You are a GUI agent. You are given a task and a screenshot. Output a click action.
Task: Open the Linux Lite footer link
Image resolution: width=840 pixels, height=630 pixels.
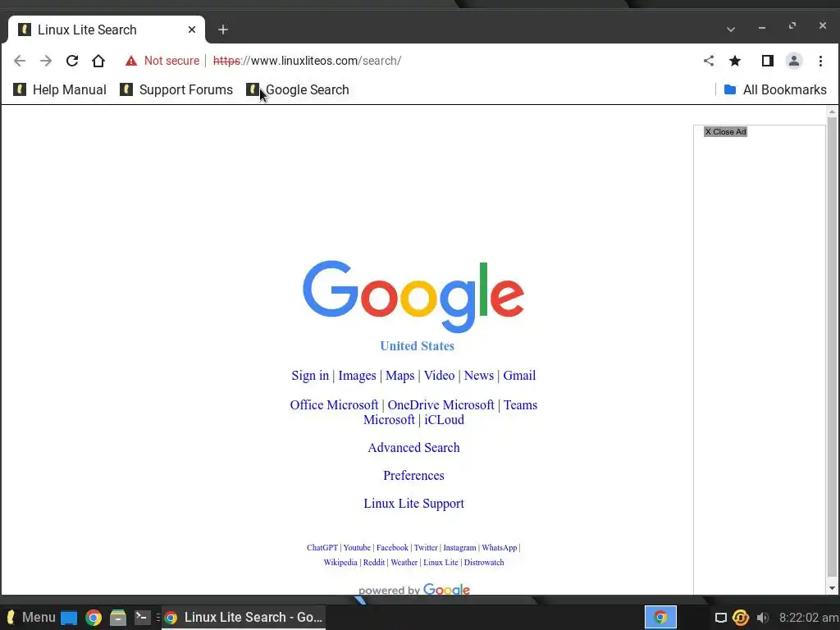coord(441,563)
